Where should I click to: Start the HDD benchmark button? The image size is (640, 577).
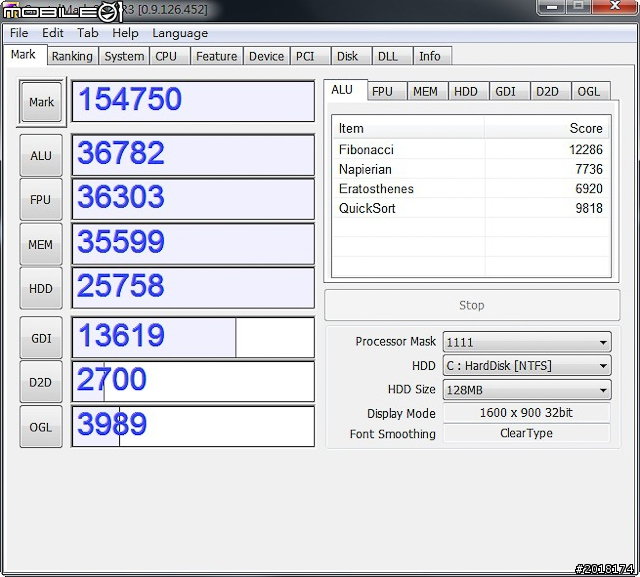(x=41, y=288)
